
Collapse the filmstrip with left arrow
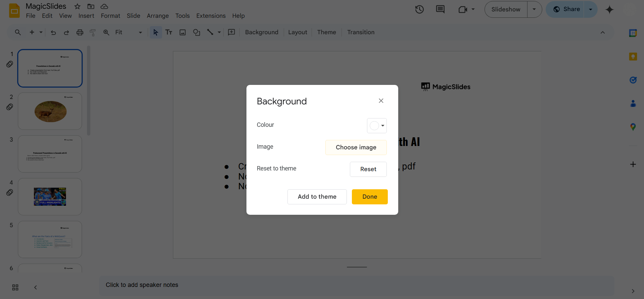click(36, 287)
